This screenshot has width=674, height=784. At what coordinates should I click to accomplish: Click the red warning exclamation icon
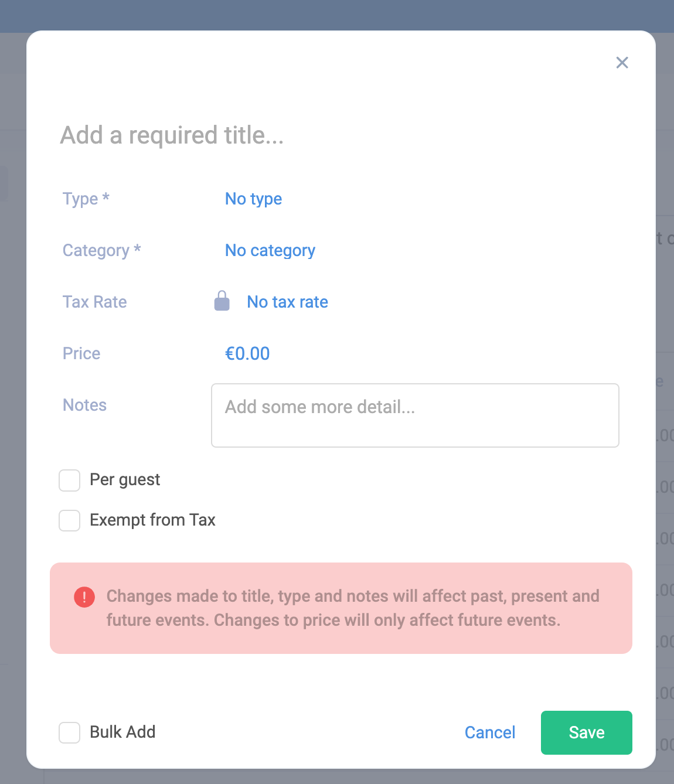tap(84, 596)
